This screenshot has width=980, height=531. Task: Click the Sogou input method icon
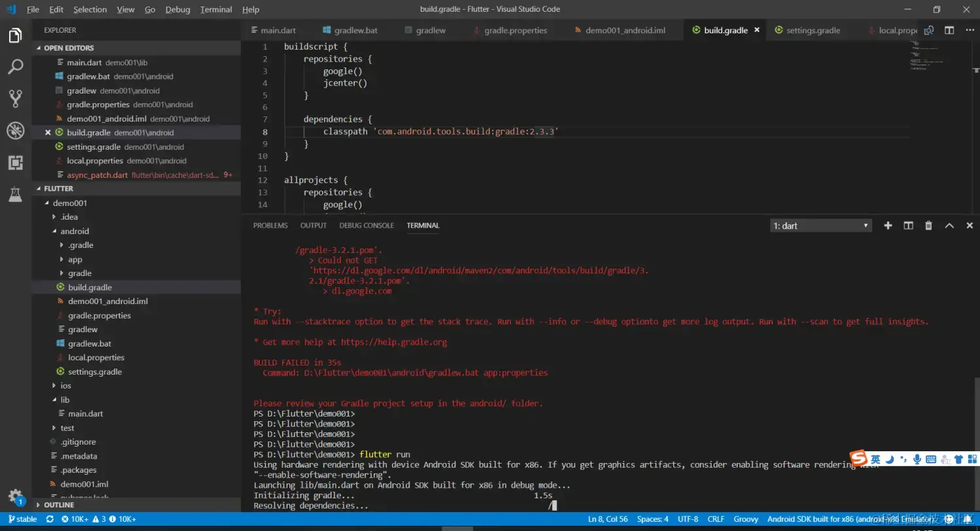pyautogui.click(x=858, y=458)
